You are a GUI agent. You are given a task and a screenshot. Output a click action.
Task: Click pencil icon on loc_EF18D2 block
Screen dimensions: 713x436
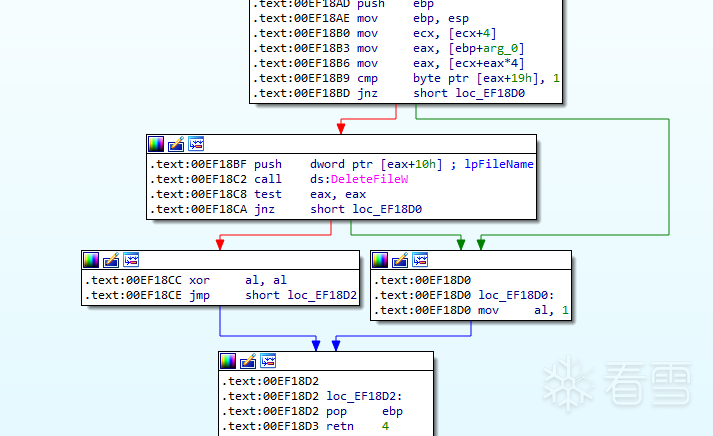[x=248, y=361]
